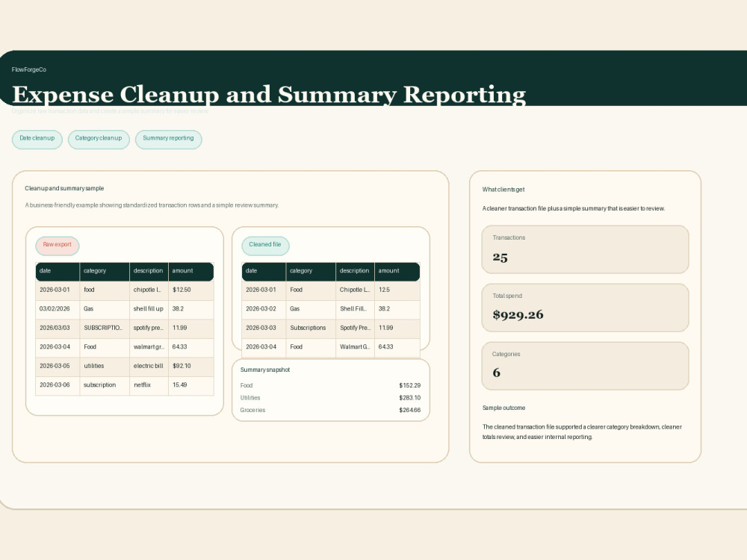Image resolution: width=747 pixels, height=560 pixels.
Task: Click the amount column header in Raw export table
Action: tap(191, 272)
